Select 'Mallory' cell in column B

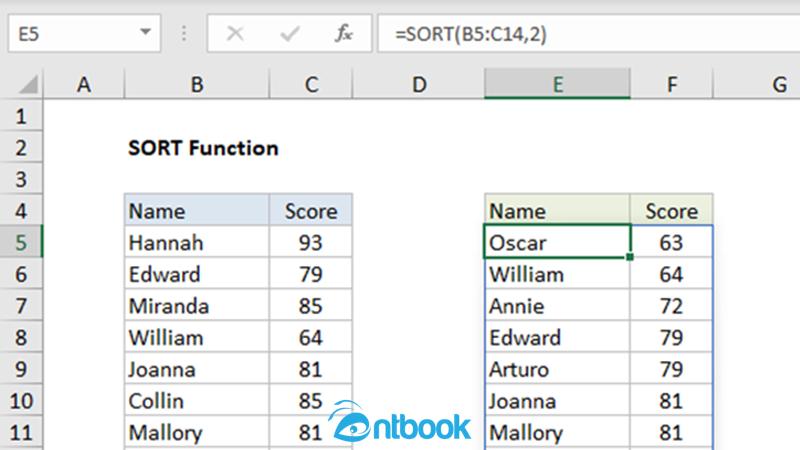click(x=197, y=432)
